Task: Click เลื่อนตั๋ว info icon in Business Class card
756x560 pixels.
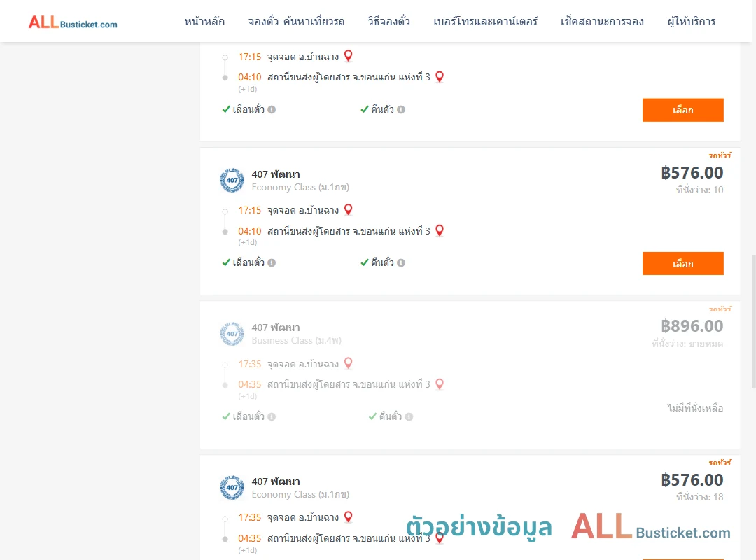Action: pyautogui.click(x=272, y=416)
